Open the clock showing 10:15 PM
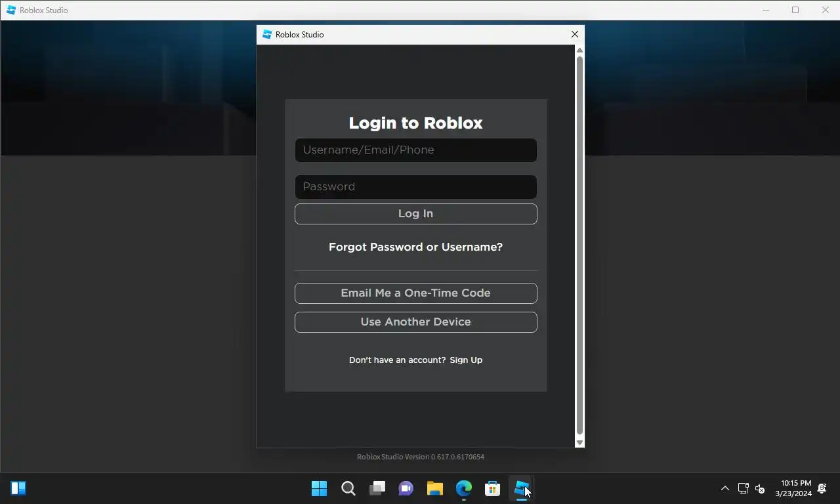 [x=793, y=489]
